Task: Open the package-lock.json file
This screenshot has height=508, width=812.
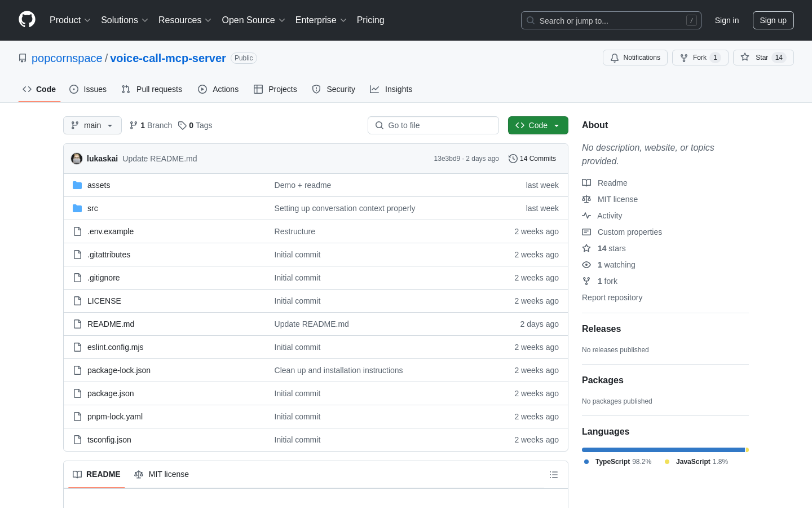Action: (119, 370)
